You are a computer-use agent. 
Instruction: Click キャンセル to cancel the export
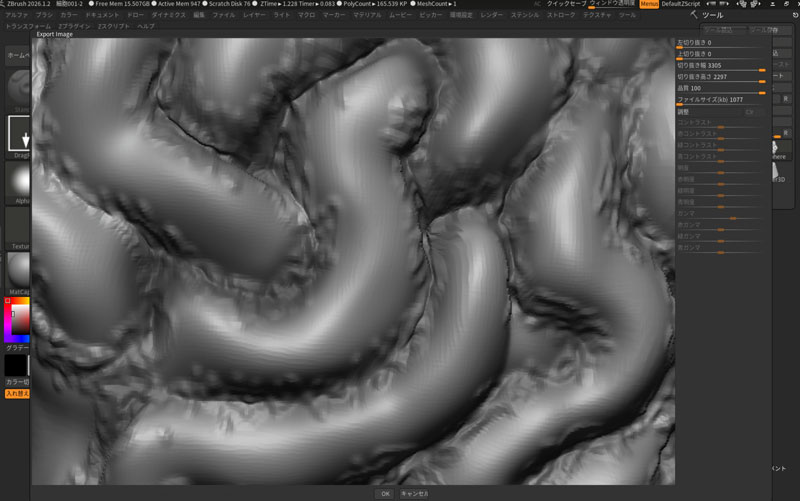(x=414, y=493)
